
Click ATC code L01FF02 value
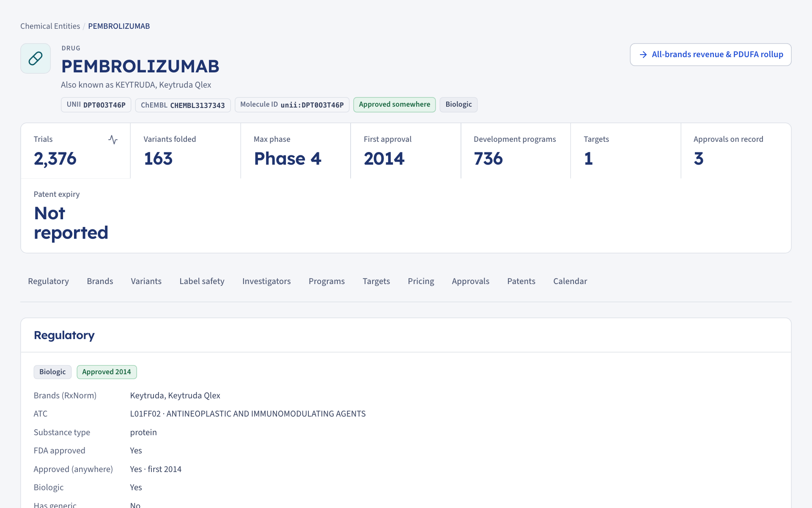[248, 414]
